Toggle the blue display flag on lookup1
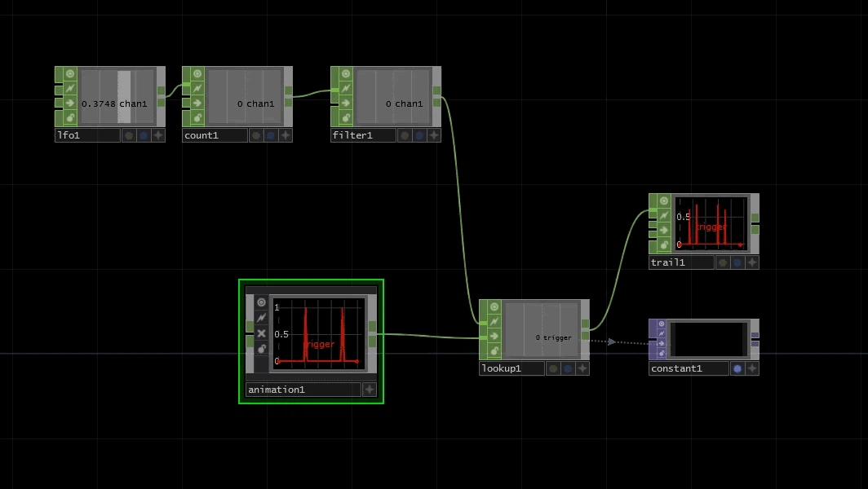 pyautogui.click(x=568, y=368)
